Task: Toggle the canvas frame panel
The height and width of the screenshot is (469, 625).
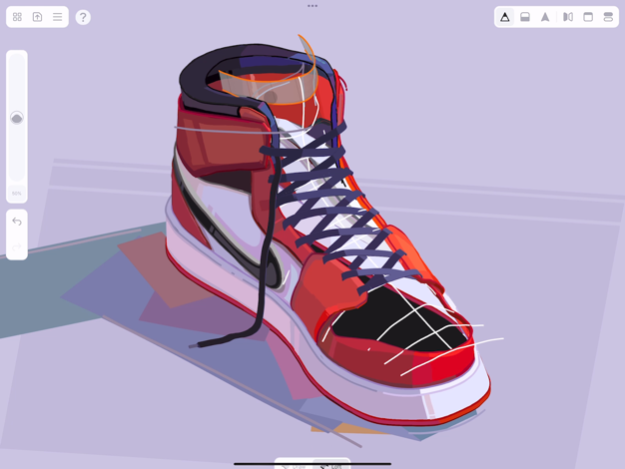Action: click(588, 17)
